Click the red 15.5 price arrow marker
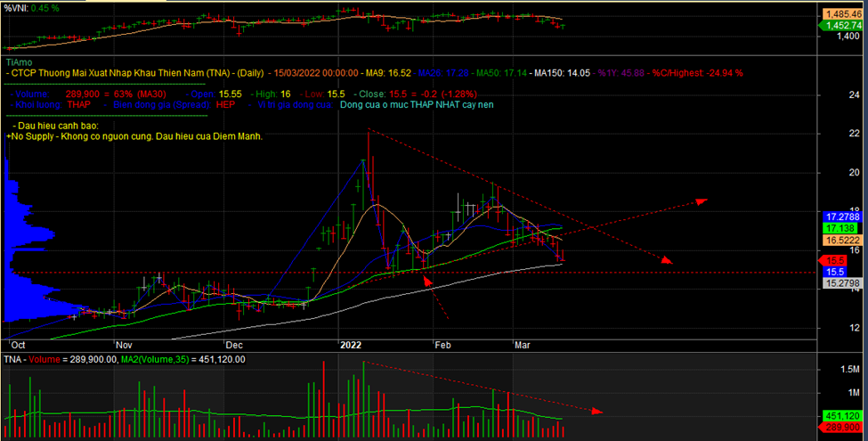 tap(837, 259)
